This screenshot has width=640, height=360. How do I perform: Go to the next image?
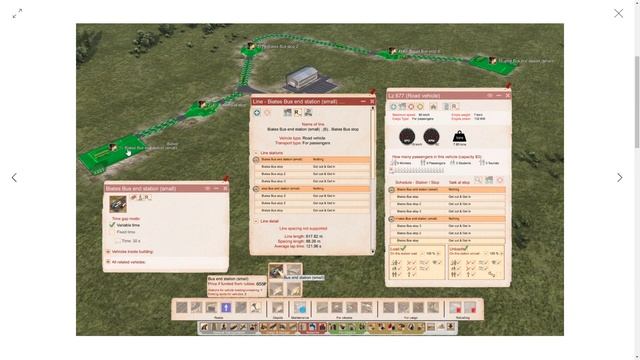620,178
